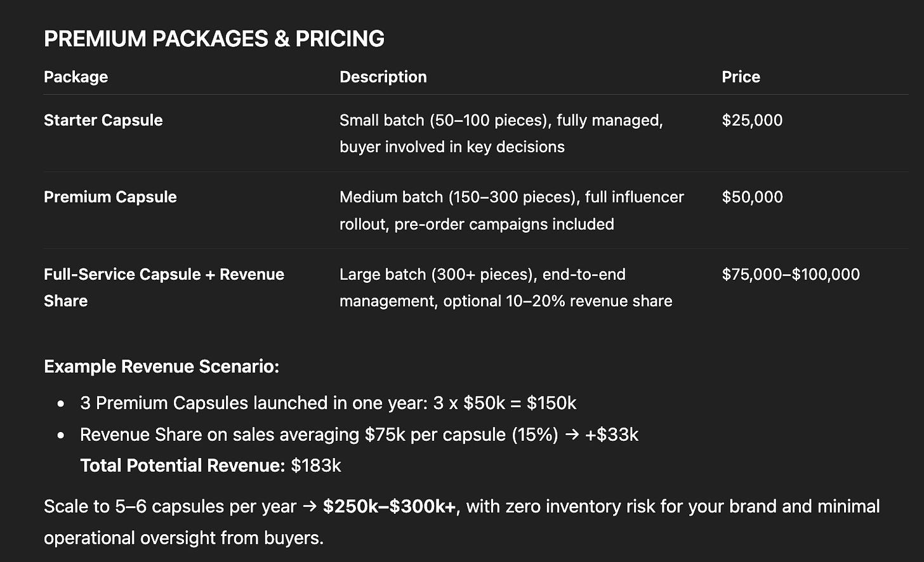Click the Total Potential Revenue label
Viewport: 924px width, 562px height.
[x=182, y=466]
